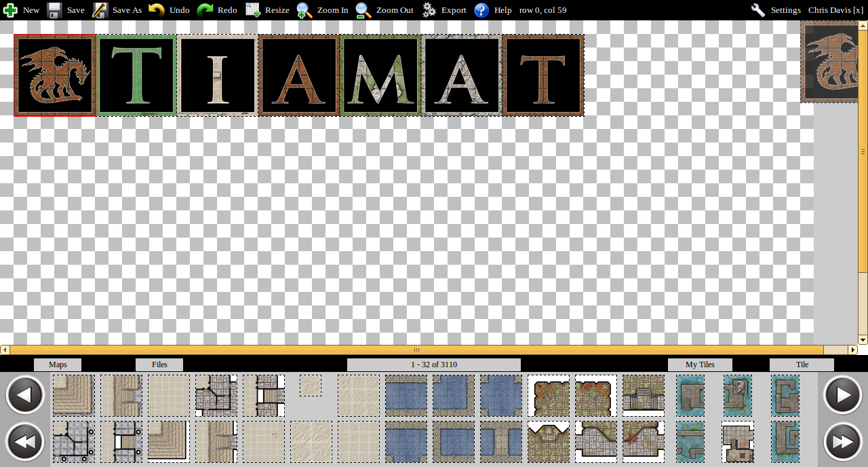Zoom In on the map
The width and height of the screenshot is (868, 467).
323,10
